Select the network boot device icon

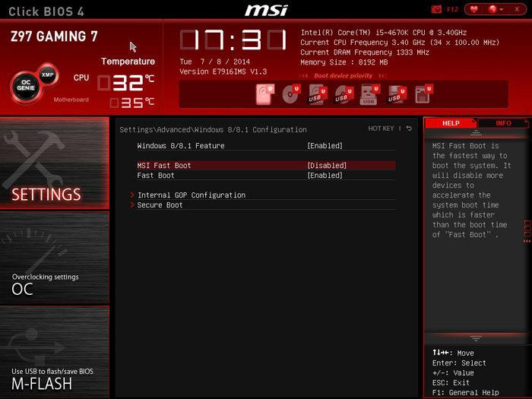click(423, 94)
